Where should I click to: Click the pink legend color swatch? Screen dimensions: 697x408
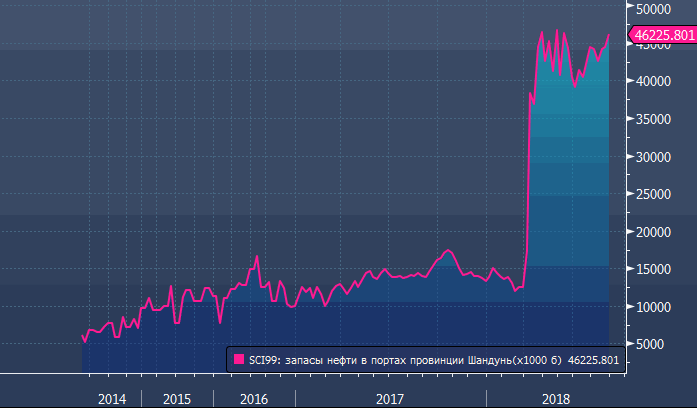238,360
